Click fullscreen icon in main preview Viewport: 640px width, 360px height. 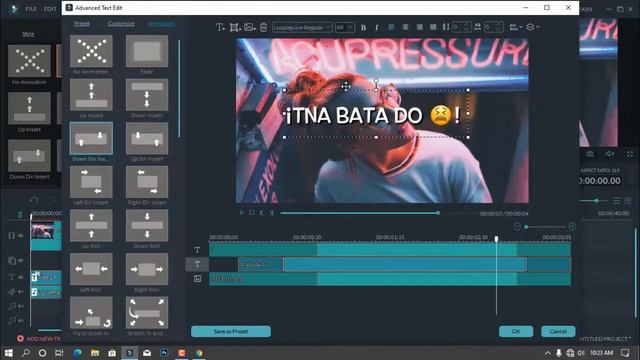coord(630,154)
